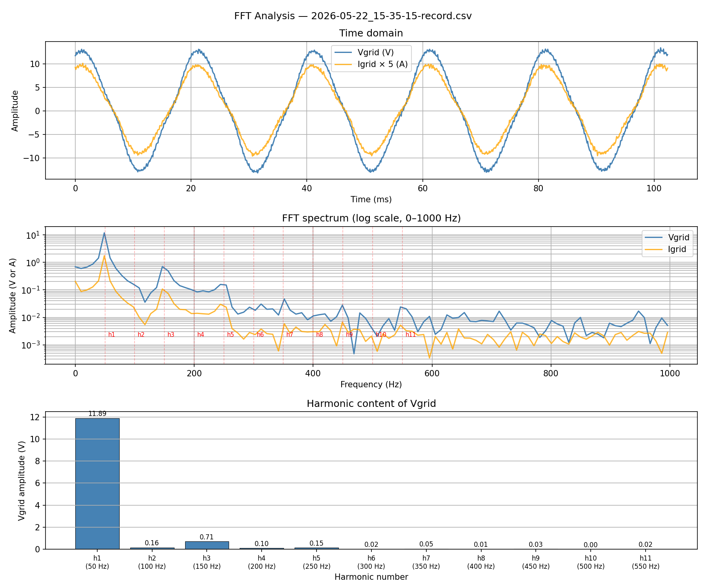Click the Vgrid (V) legend entry in time domain

coord(371,53)
